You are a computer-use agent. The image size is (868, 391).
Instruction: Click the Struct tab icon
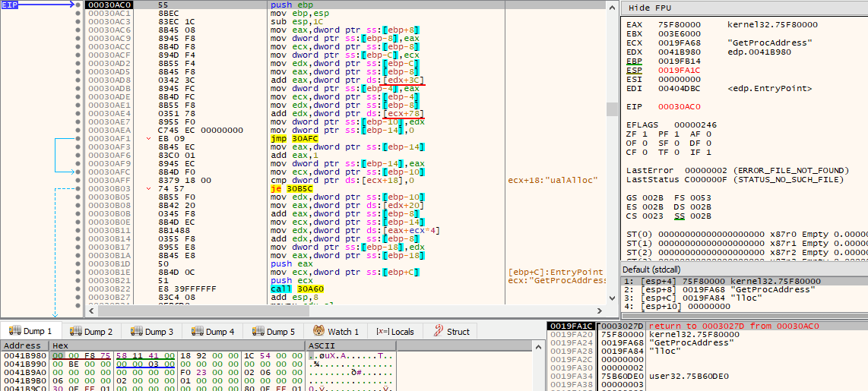[437, 332]
